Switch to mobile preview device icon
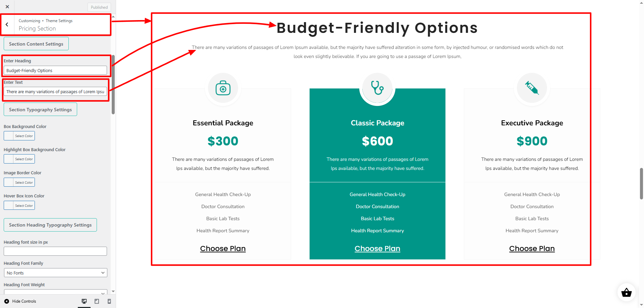 [x=109, y=301]
